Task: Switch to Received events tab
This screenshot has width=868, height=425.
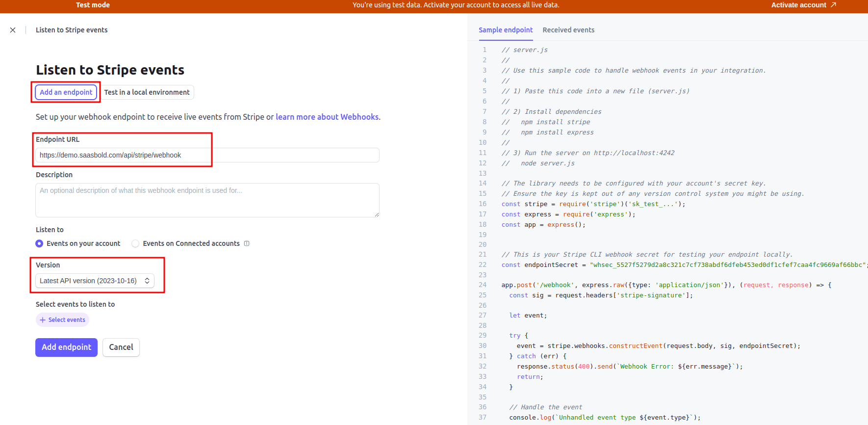Action: pyautogui.click(x=568, y=30)
